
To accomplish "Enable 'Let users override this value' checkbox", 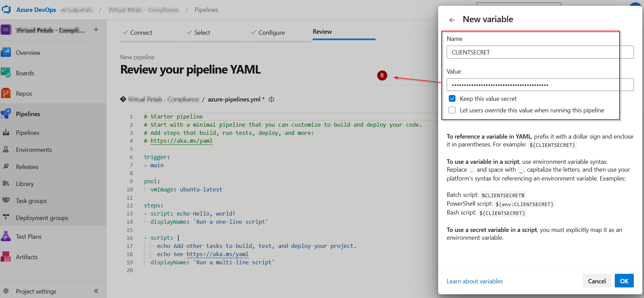I will point(452,110).
